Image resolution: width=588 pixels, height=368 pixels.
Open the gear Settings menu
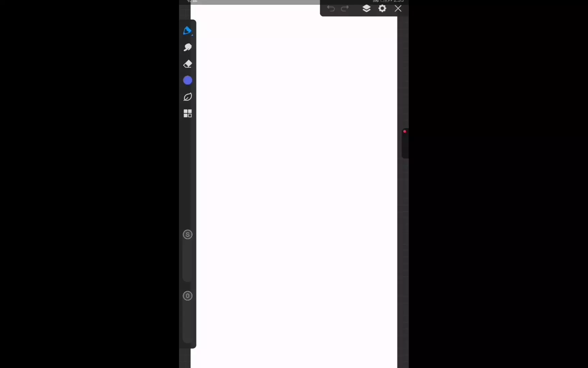click(382, 9)
